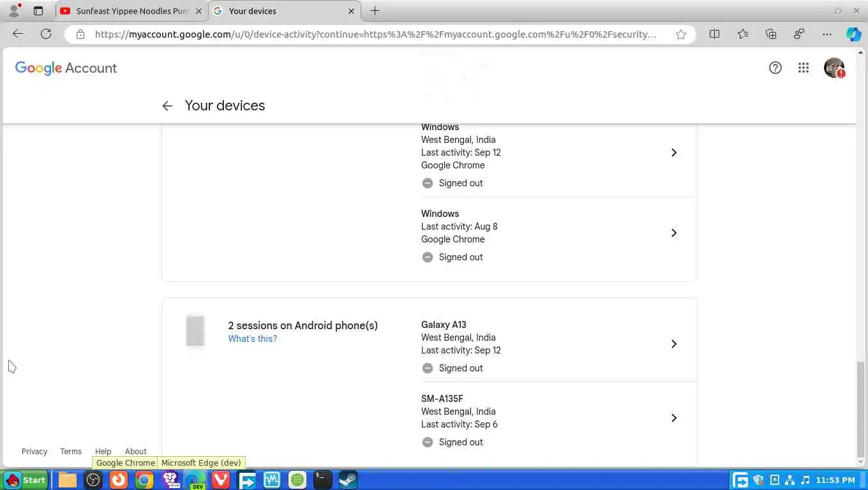Open the Privacy footer link
This screenshot has width=868, height=490.
coord(34,451)
